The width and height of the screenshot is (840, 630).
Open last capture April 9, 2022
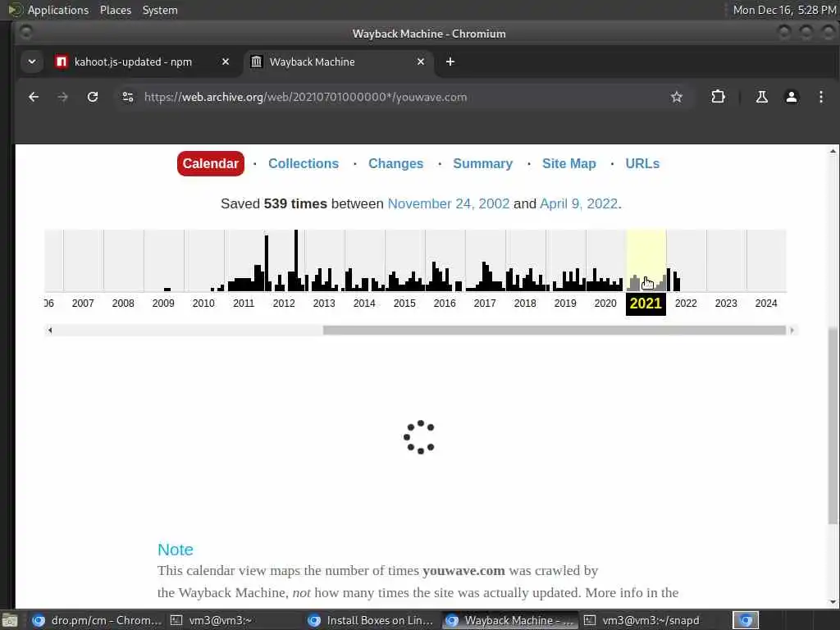(x=578, y=203)
